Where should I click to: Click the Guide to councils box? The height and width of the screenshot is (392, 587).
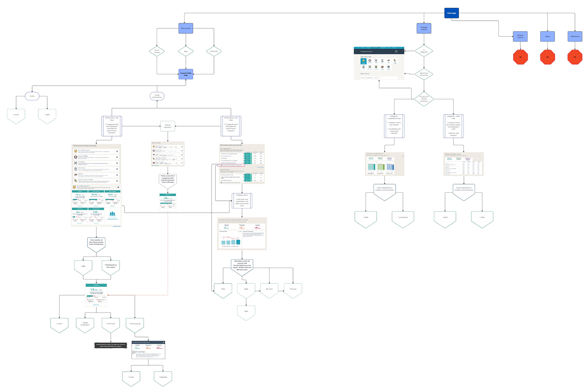pyautogui.click(x=520, y=36)
